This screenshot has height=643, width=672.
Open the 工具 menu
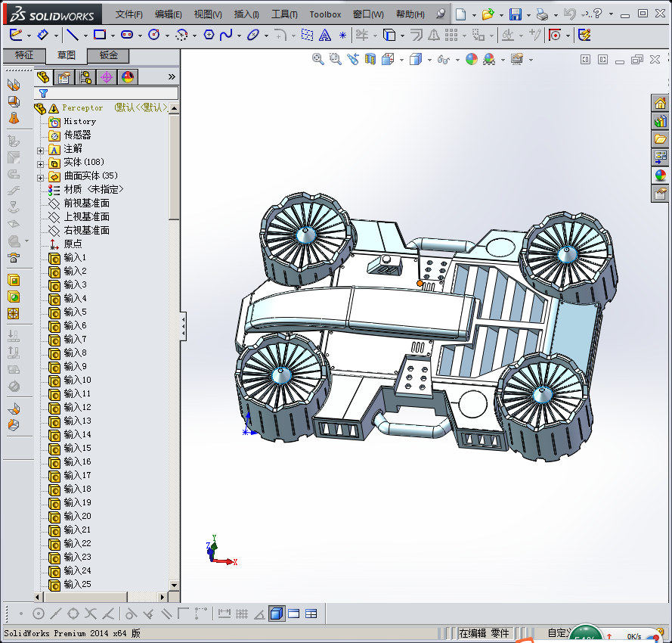click(284, 14)
